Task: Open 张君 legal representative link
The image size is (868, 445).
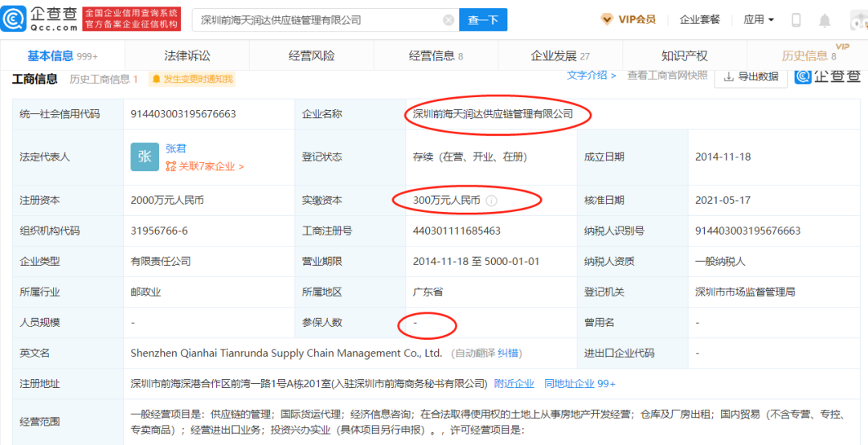Action: point(175,149)
